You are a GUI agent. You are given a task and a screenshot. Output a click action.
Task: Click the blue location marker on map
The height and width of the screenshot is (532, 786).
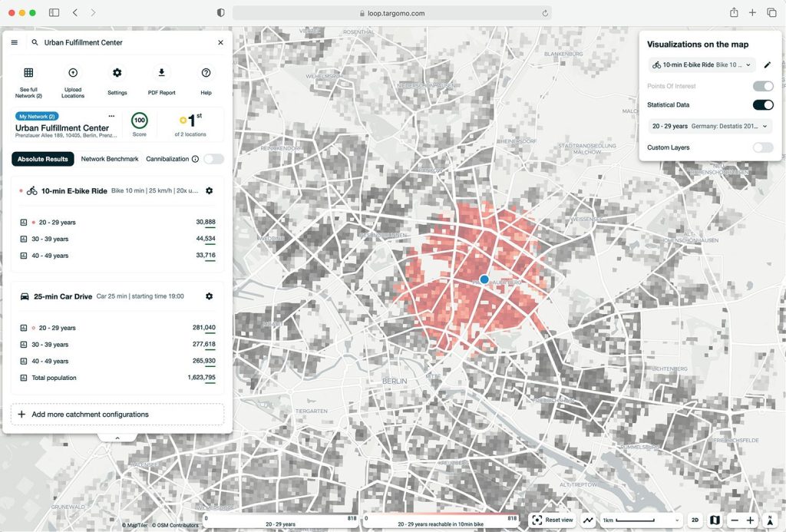tap(484, 279)
